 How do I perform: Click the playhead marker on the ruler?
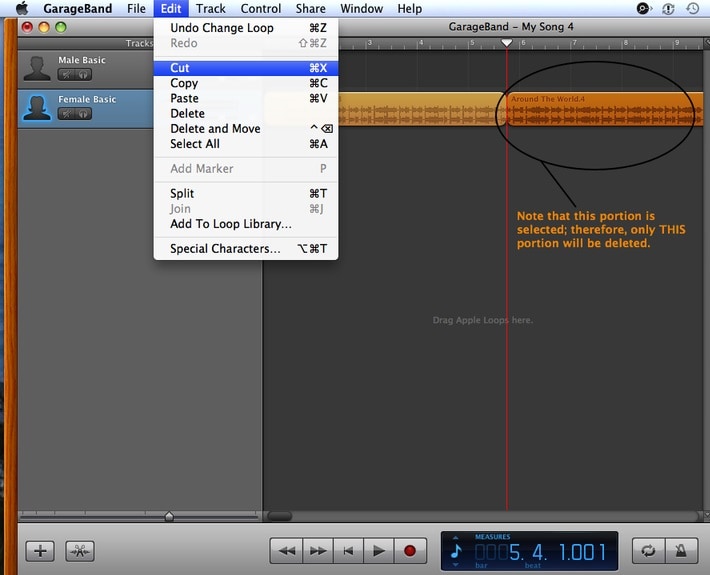507,43
